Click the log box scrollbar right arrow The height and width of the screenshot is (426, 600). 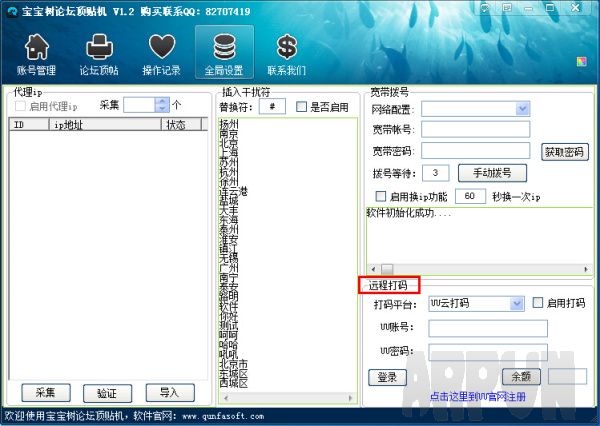(586, 269)
